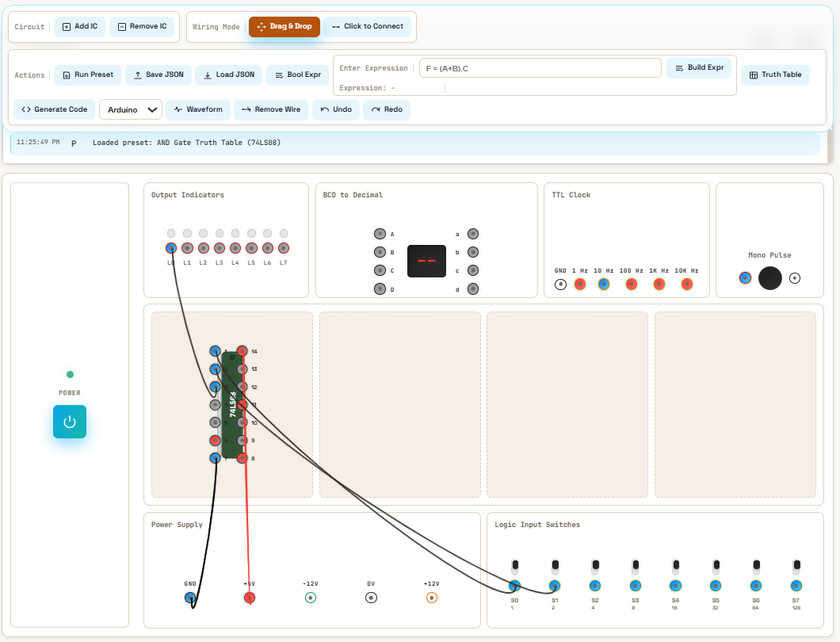Click the power button icon
Screen dimensions: 840x642
[70, 422]
